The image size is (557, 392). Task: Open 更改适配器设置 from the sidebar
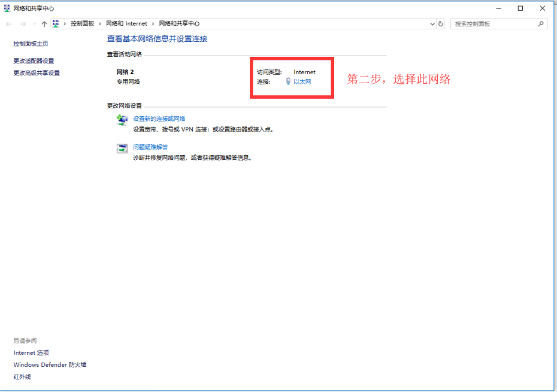(32, 60)
